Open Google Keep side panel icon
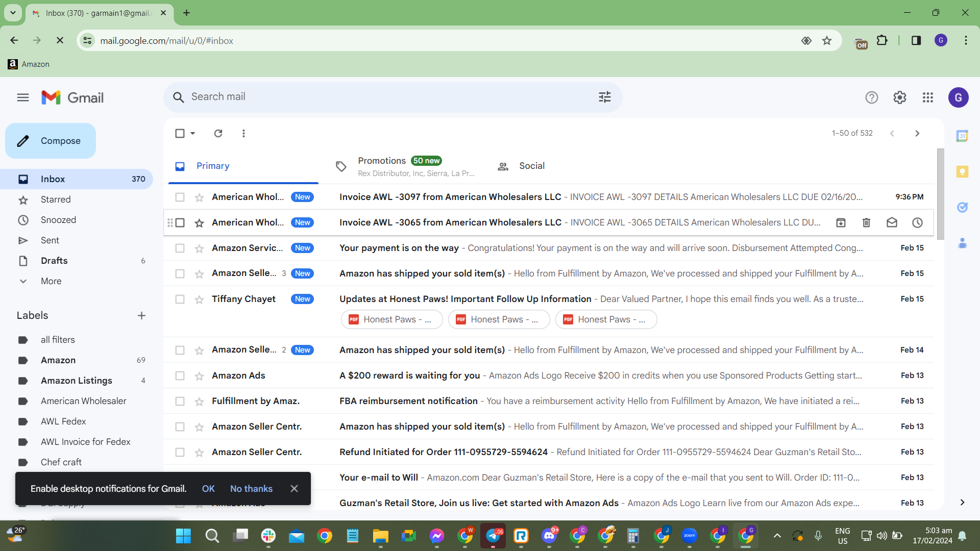The width and height of the screenshot is (980, 551). (962, 171)
